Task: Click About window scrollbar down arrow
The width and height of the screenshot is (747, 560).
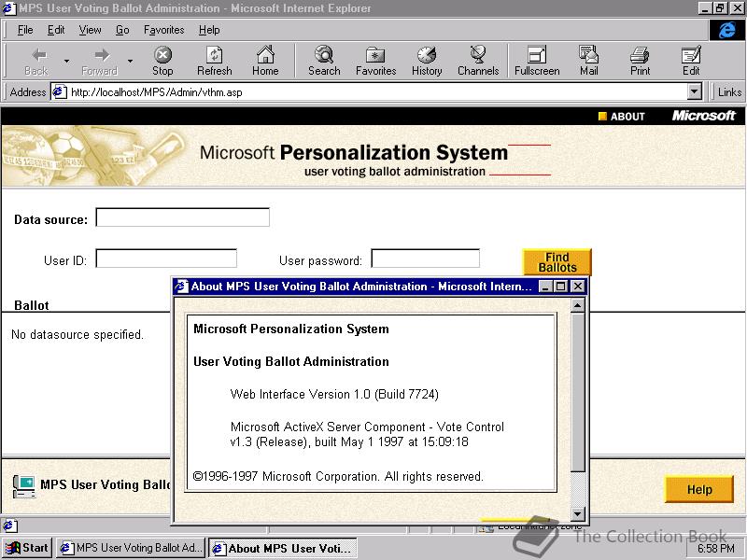Action: [x=577, y=514]
